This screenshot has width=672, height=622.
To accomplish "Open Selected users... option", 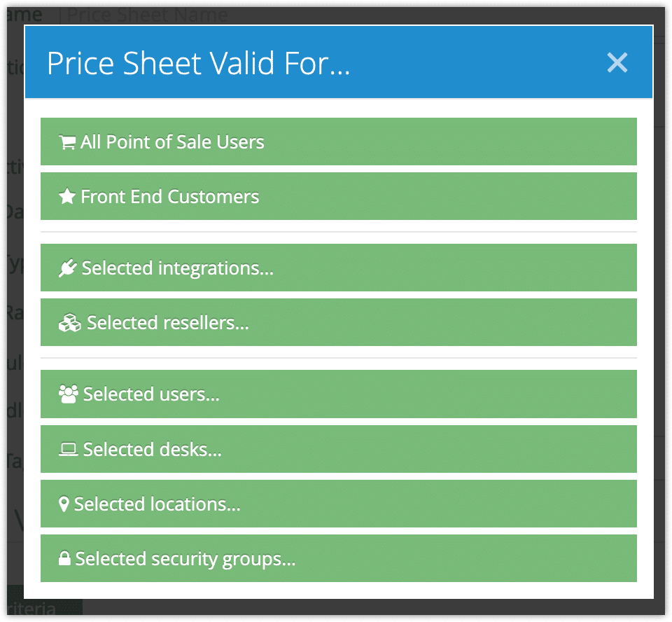I will tap(339, 394).
